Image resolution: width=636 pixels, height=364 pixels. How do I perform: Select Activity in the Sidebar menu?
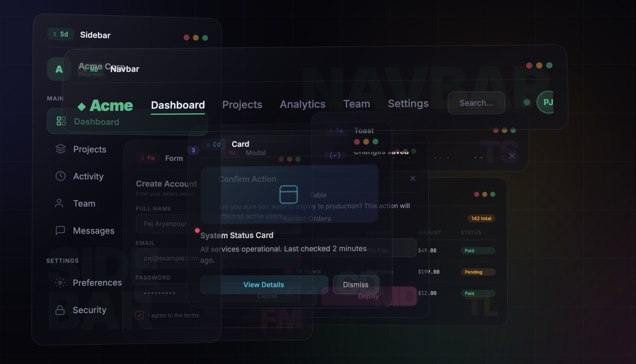point(88,176)
